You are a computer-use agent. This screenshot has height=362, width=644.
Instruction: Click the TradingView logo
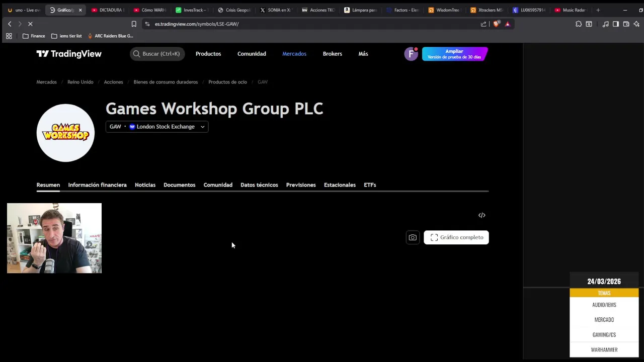tap(69, 54)
